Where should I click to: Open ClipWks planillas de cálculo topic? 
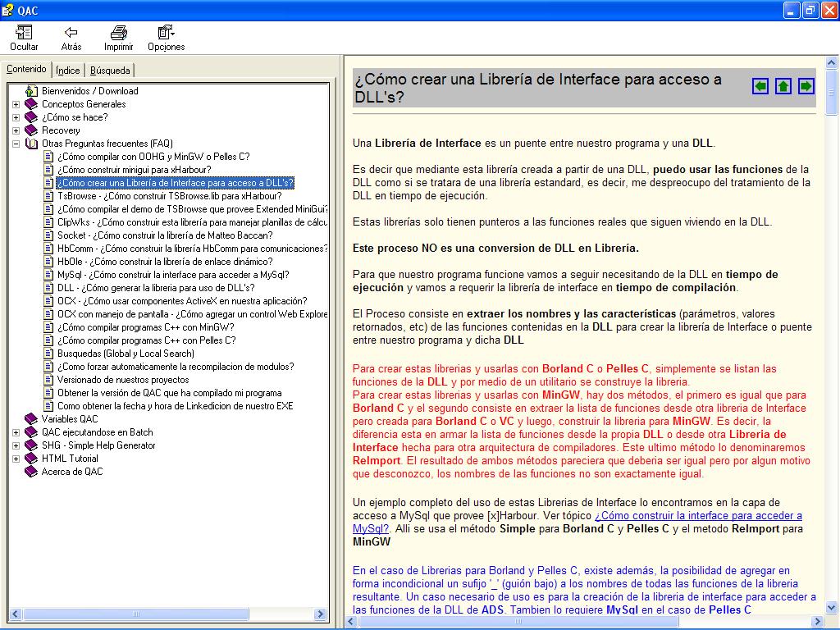pyautogui.click(x=192, y=222)
